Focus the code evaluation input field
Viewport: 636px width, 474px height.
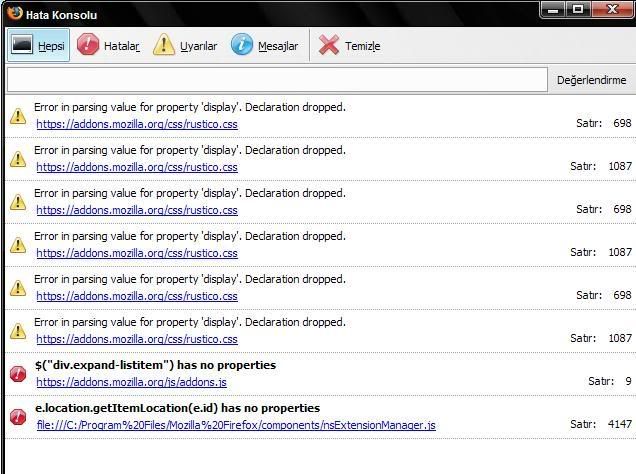[277, 80]
